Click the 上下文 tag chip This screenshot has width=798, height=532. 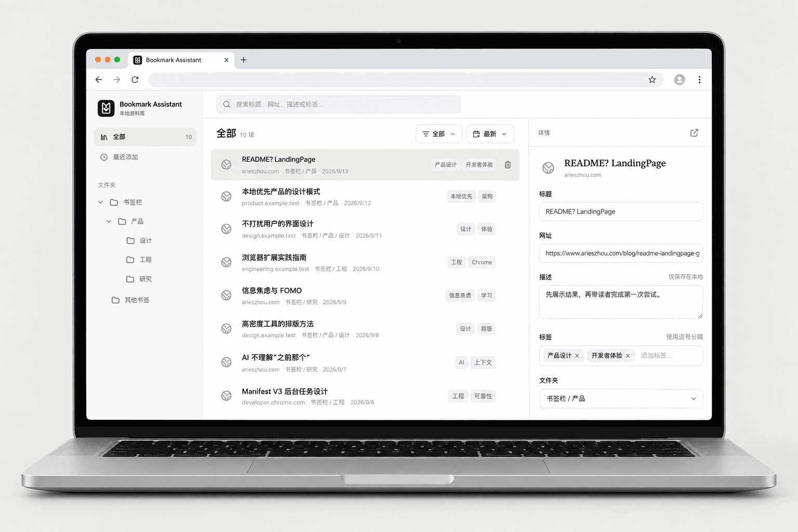[483, 363]
